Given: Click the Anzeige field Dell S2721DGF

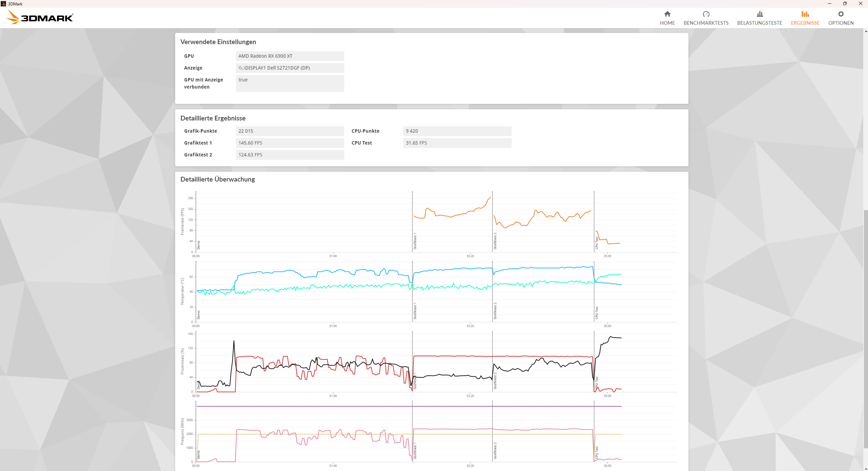Looking at the screenshot, I should tap(290, 68).
